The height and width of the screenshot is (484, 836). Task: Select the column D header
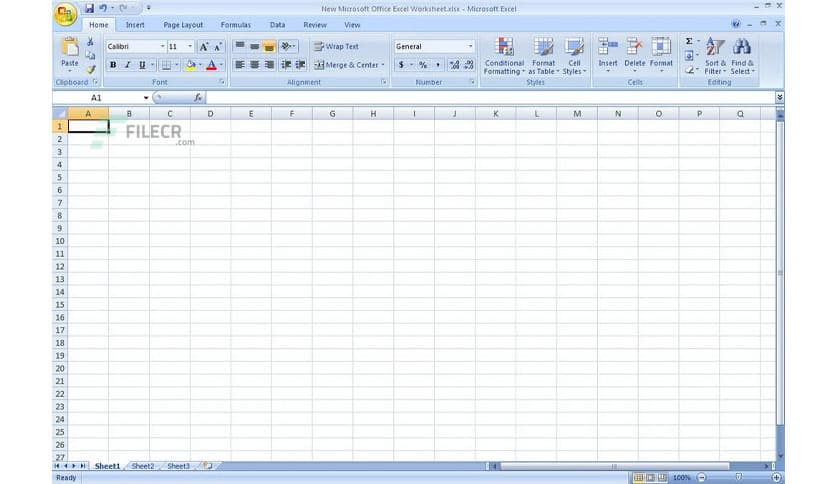[x=210, y=114]
